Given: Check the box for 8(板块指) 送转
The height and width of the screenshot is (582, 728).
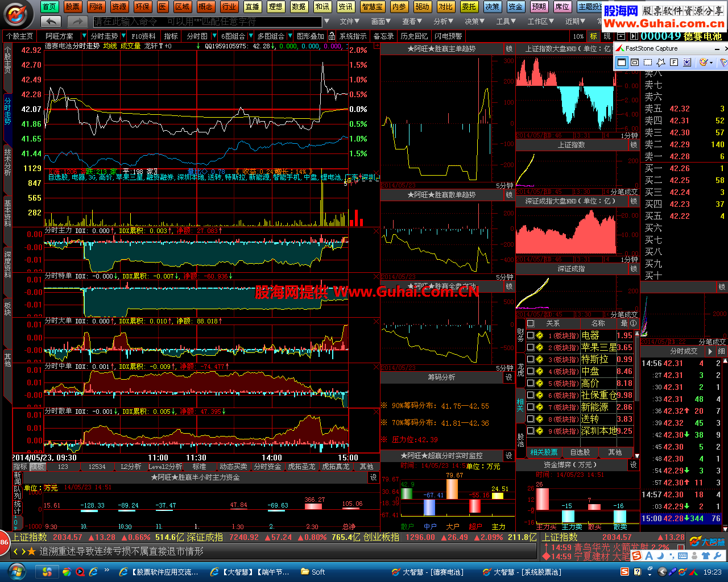Looking at the screenshot, I should [x=530, y=419].
